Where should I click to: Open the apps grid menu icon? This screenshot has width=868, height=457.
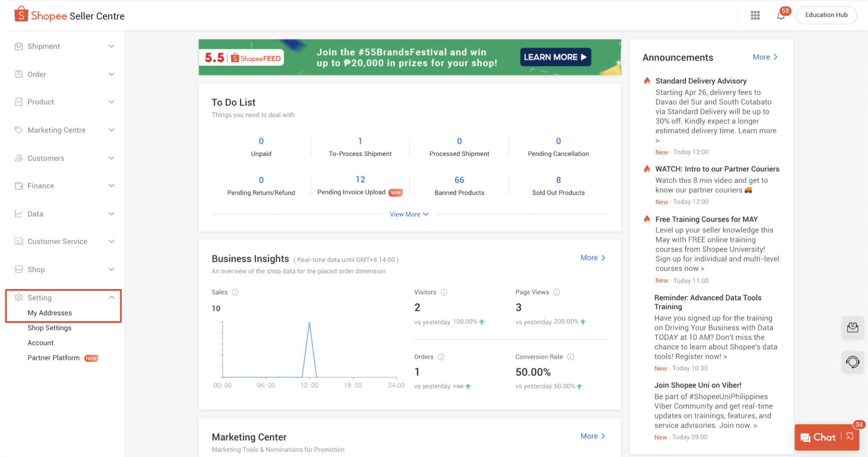755,16
